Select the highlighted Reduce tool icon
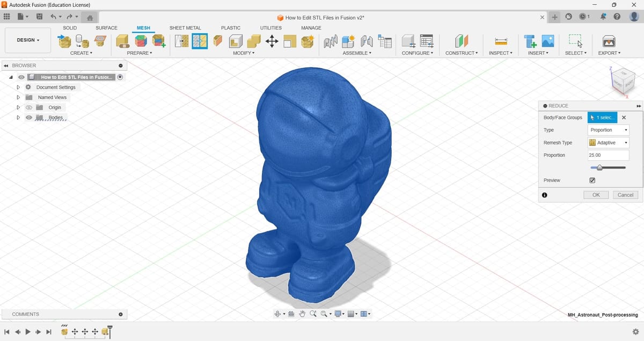This screenshot has width=644, height=341. coord(200,41)
